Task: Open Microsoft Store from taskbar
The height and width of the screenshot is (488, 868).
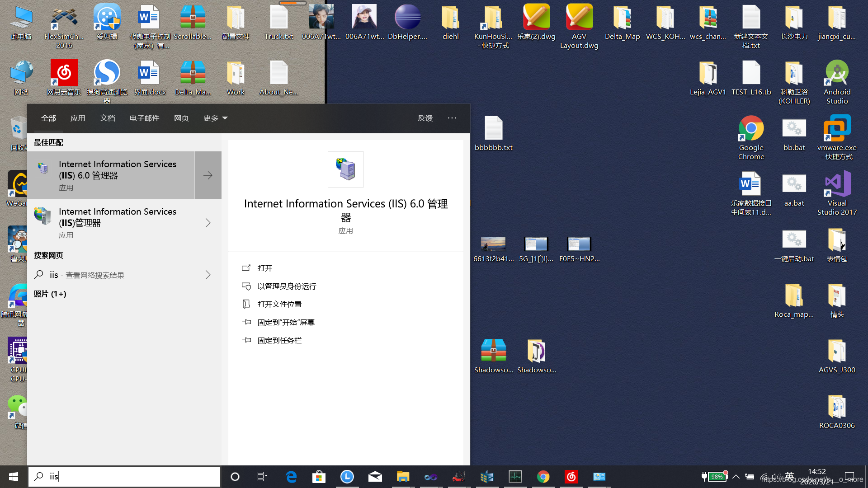Action: [319, 477]
